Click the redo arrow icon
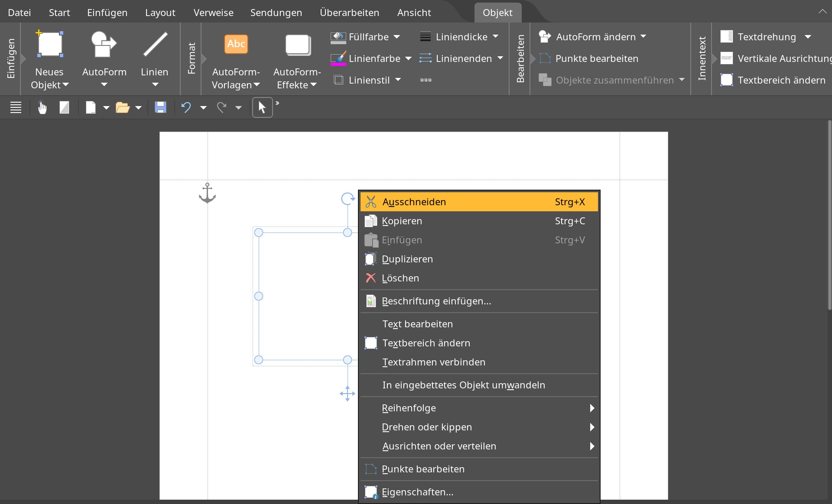832x504 pixels. (221, 107)
